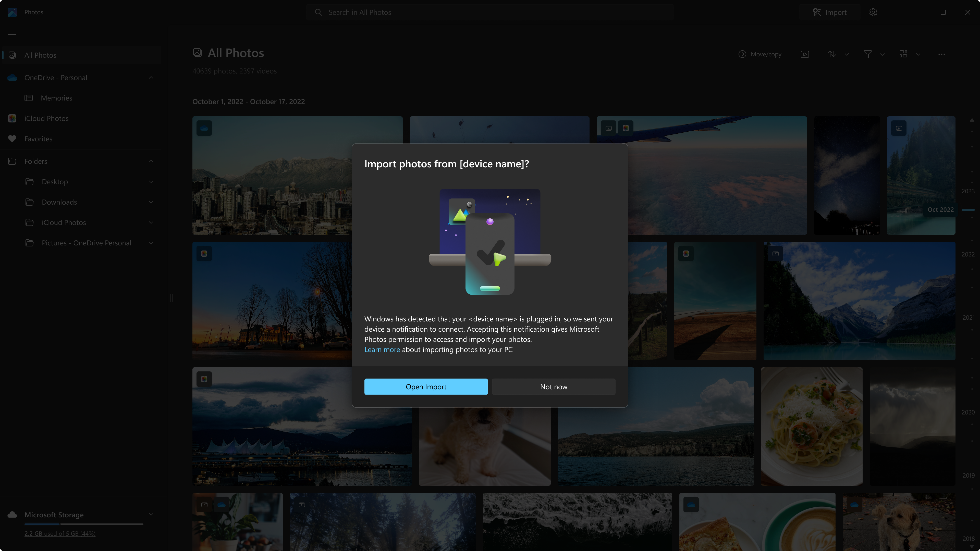Toggle OneDrive Personal section
Screen dimensions: 980x551
click(151, 77)
